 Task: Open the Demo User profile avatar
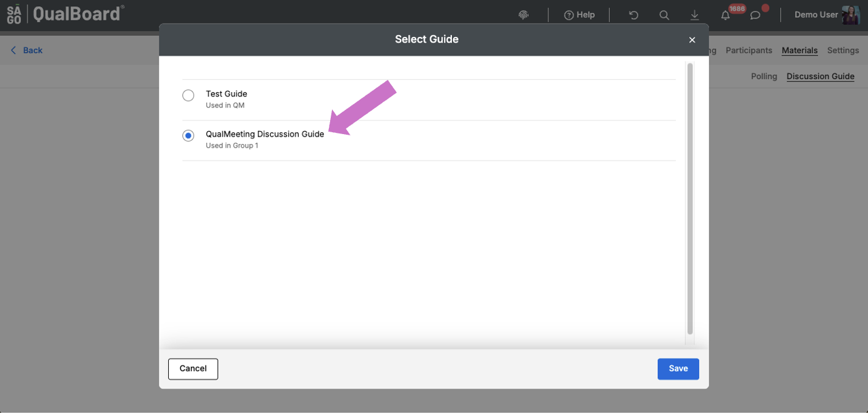point(851,15)
